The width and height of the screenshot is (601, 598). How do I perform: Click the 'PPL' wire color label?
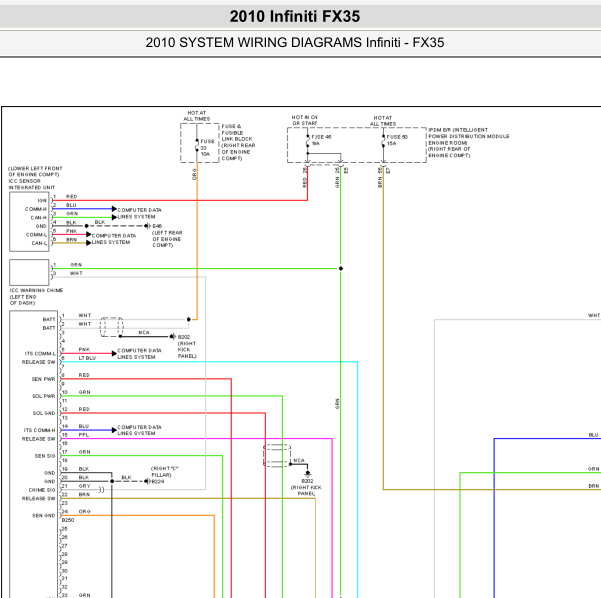coord(84,435)
